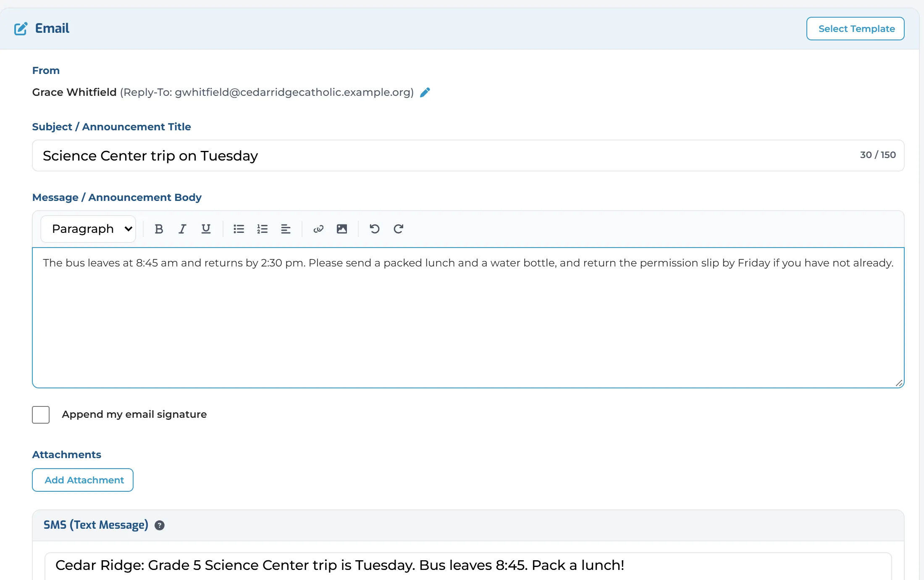924x580 pixels.
Task: Insert a bulleted list
Action: point(239,229)
